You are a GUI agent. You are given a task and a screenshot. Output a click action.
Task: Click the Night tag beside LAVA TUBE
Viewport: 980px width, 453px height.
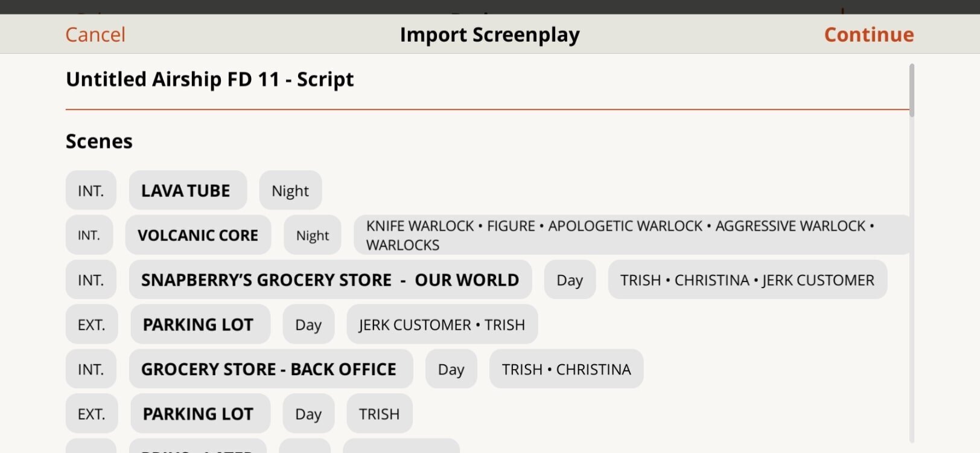click(x=290, y=190)
